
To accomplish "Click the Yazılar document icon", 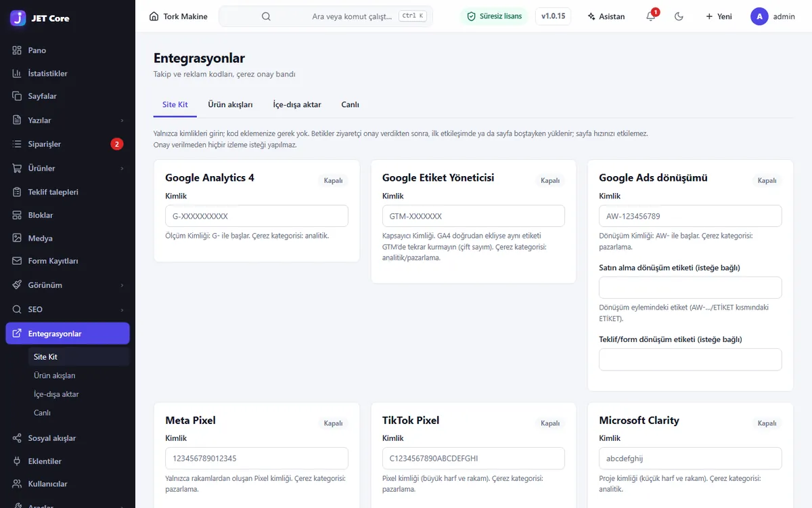I will coord(17,120).
